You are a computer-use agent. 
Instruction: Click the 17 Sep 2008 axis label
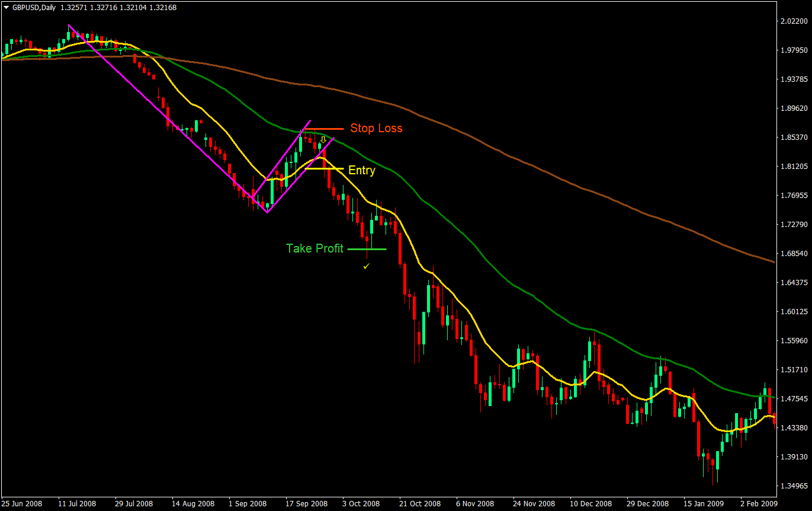[x=306, y=503]
